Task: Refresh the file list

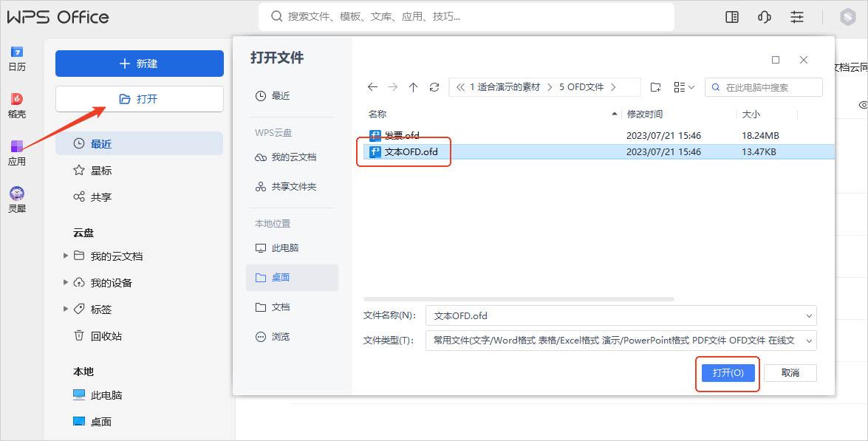Action: [434, 86]
